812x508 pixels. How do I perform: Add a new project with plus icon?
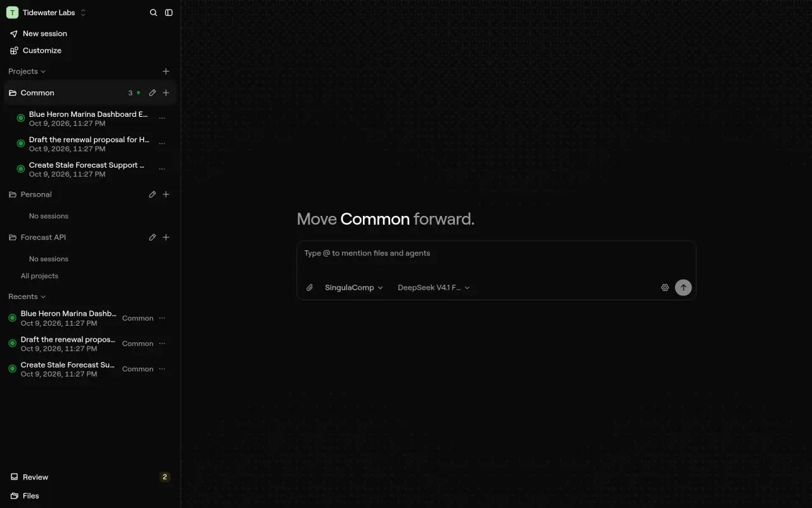point(166,72)
